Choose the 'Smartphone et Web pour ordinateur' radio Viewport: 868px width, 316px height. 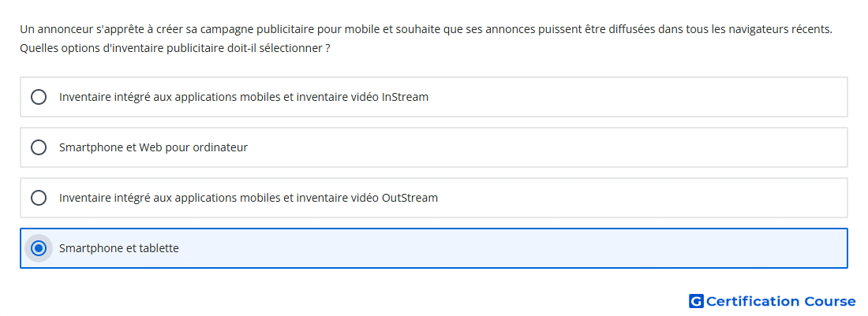39,147
